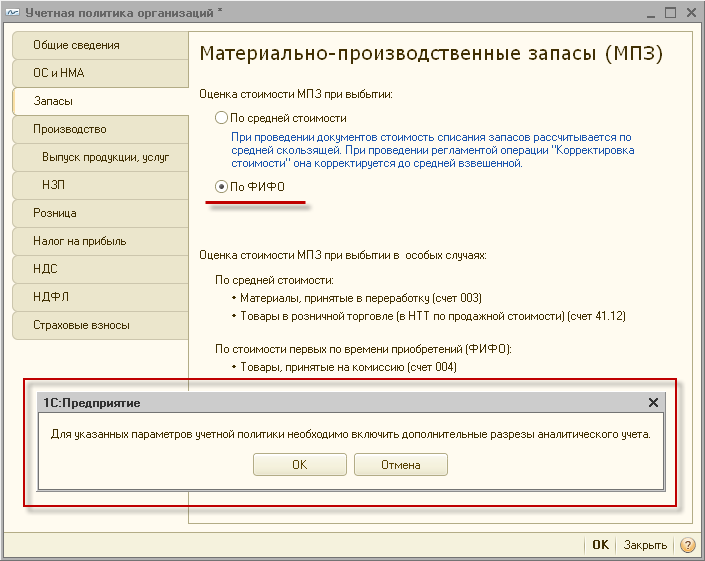Viewport: 705px width, 561px height.
Task: Maximize the Учетная политика организаций window
Action: (670, 13)
